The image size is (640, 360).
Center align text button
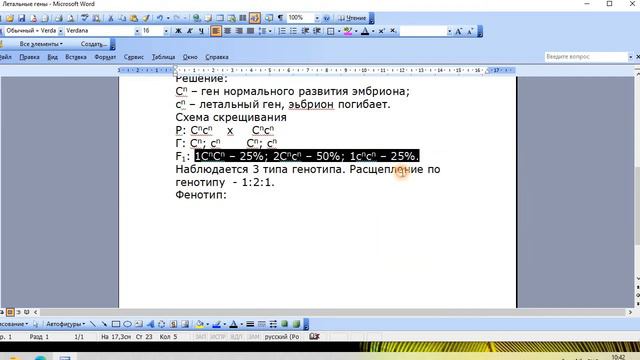tap(227, 31)
